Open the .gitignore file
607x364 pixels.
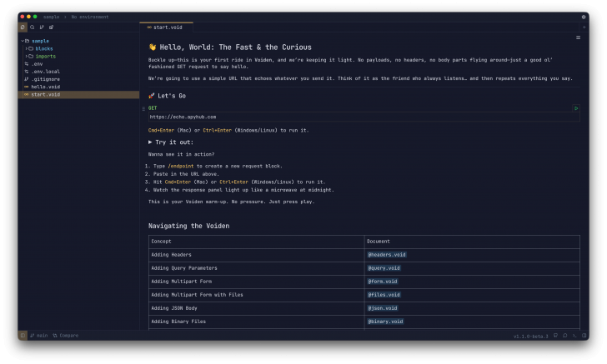click(x=45, y=79)
